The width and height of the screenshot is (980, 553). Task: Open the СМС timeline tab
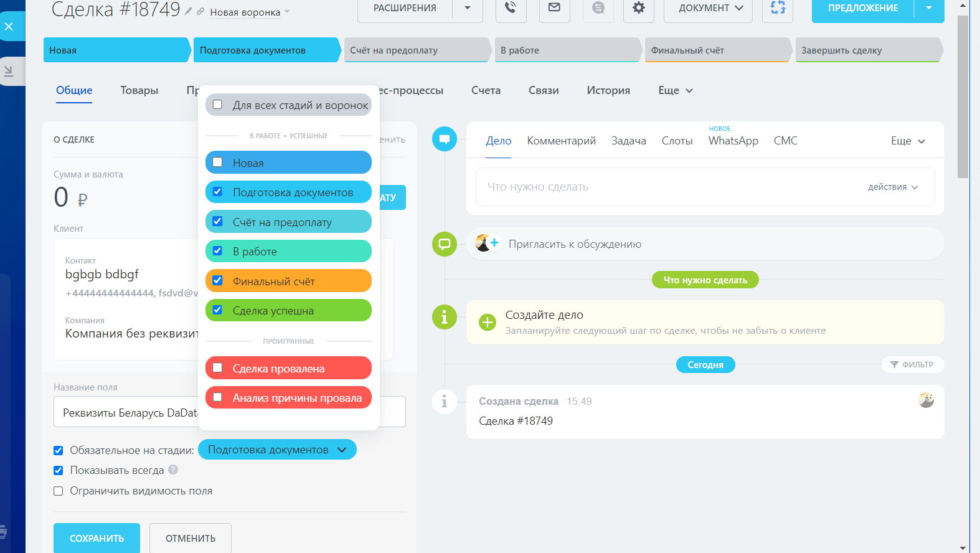click(786, 141)
